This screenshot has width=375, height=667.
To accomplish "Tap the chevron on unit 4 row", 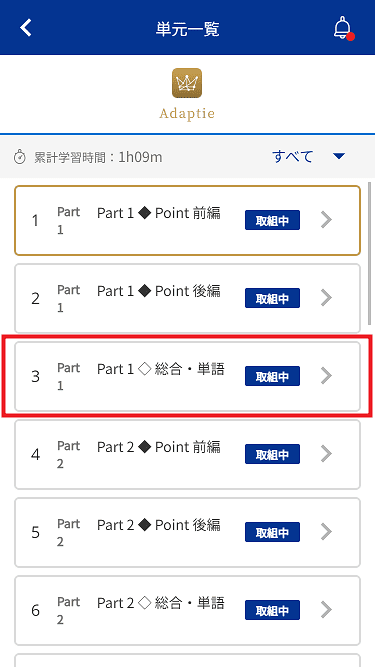I will pos(326,454).
